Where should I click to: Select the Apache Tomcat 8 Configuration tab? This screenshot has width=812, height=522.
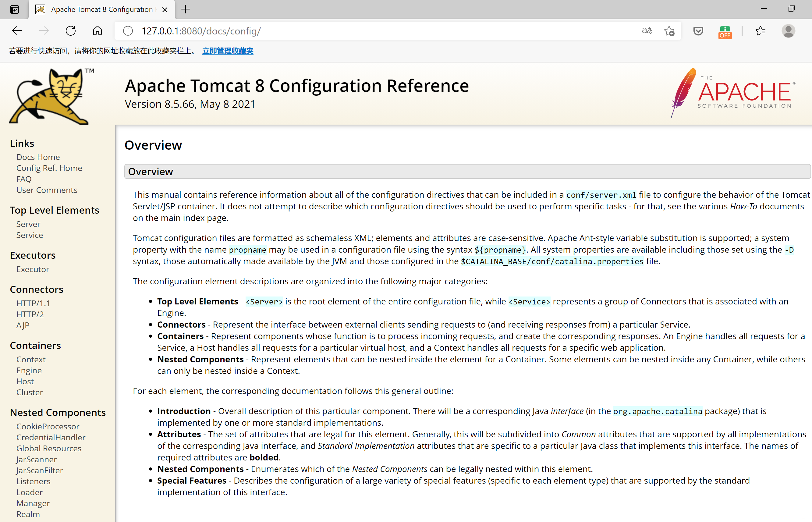[x=102, y=9]
